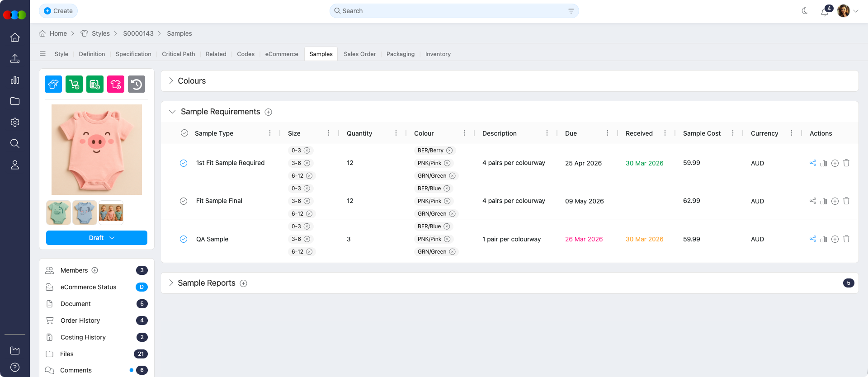Image resolution: width=868 pixels, height=377 pixels.
Task: Toggle the hamburger menu beside Style tab
Action: click(42, 54)
